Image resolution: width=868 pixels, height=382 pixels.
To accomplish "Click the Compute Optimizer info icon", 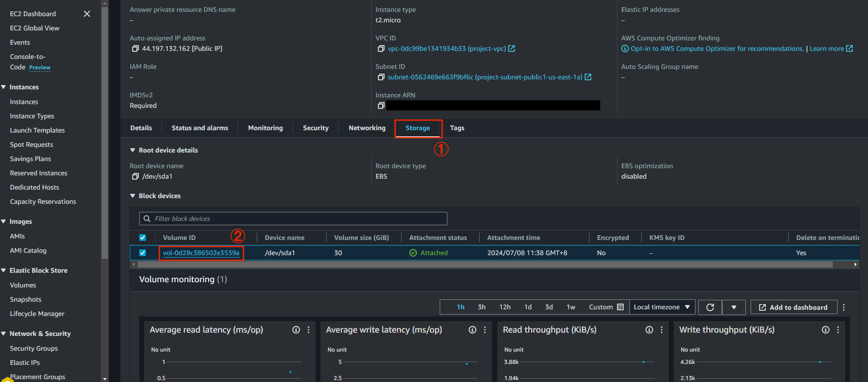I will 625,48.
